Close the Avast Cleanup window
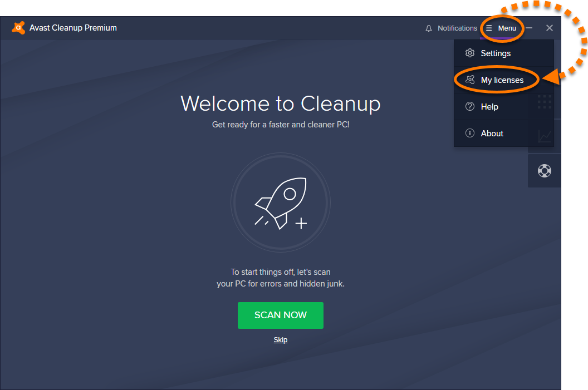The width and height of the screenshot is (588, 390). pyautogui.click(x=550, y=28)
